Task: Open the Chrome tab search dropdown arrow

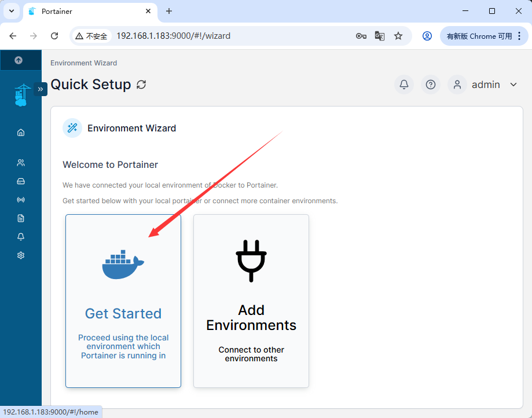Action: 12,11
